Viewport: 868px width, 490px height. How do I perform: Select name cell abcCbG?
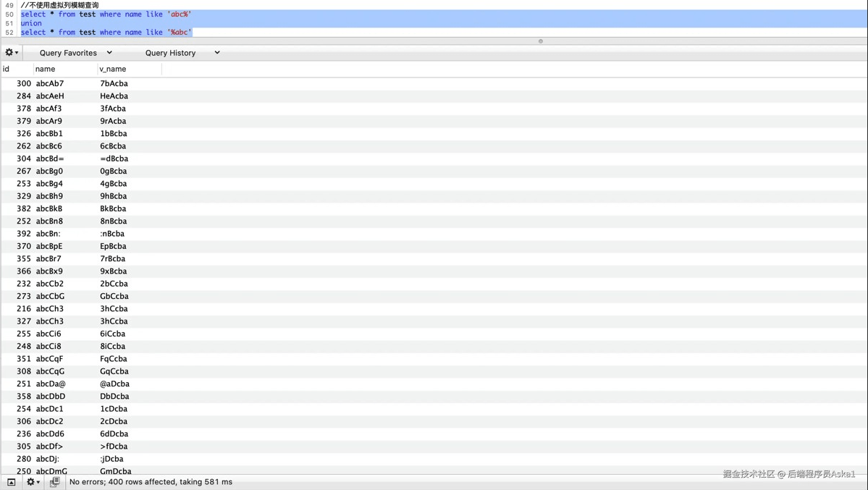[50, 296]
